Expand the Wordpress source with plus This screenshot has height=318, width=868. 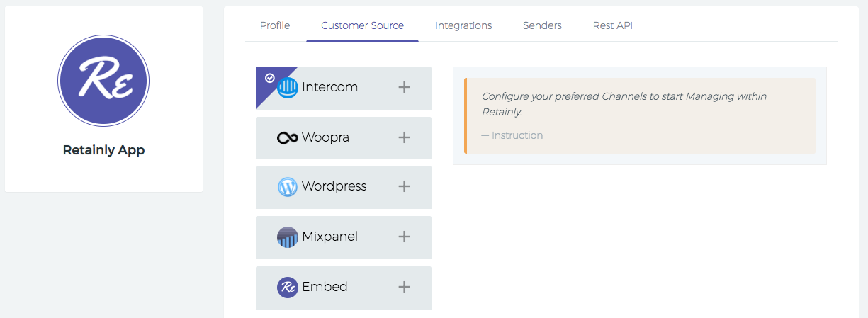[x=404, y=186]
